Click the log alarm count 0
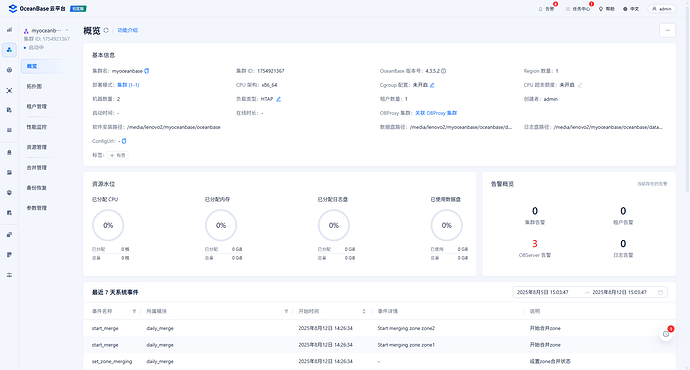This screenshot has height=370, width=690. click(623, 244)
